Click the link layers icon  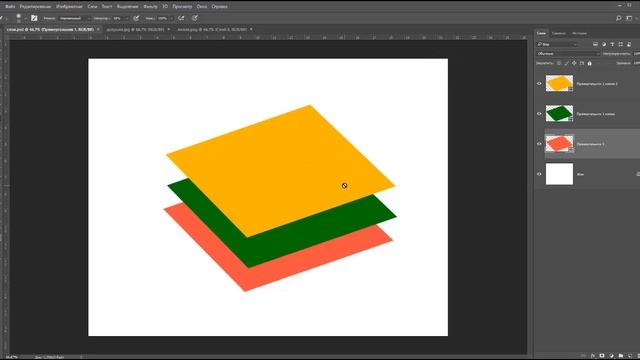coord(583,356)
